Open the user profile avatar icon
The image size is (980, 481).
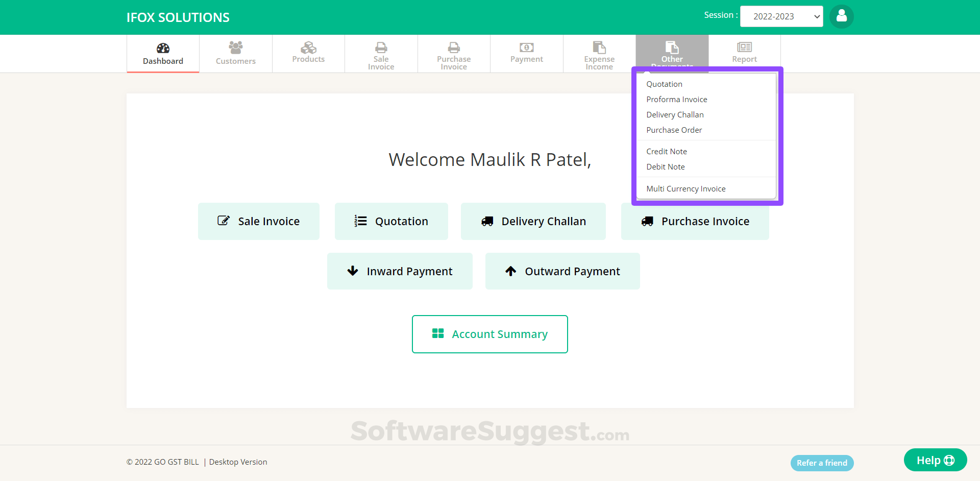841,16
